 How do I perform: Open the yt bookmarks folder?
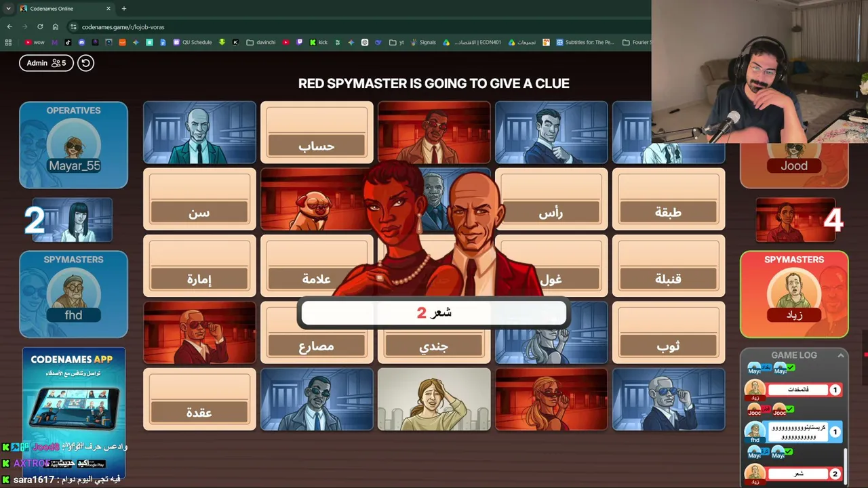point(397,42)
